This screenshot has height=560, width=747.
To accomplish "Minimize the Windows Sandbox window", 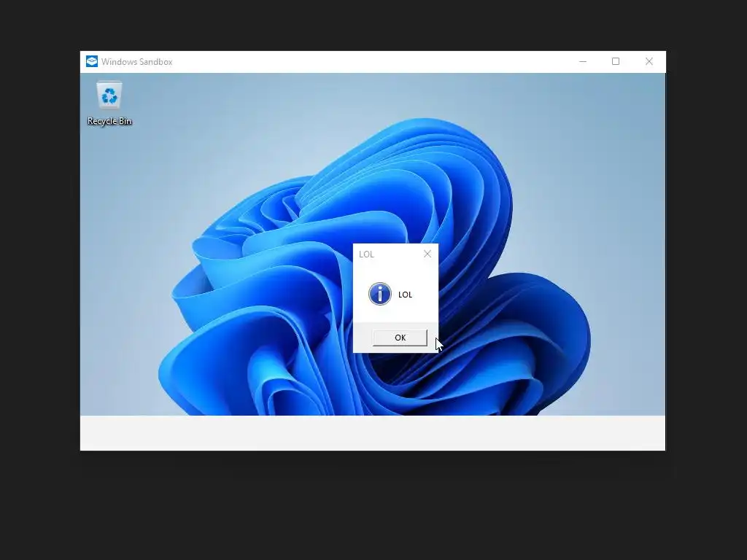I will pos(583,61).
